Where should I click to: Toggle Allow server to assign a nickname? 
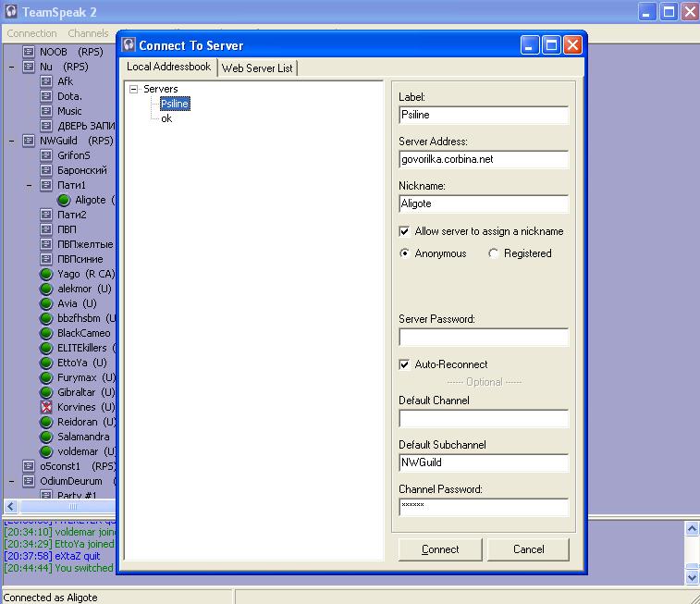click(x=404, y=231)
